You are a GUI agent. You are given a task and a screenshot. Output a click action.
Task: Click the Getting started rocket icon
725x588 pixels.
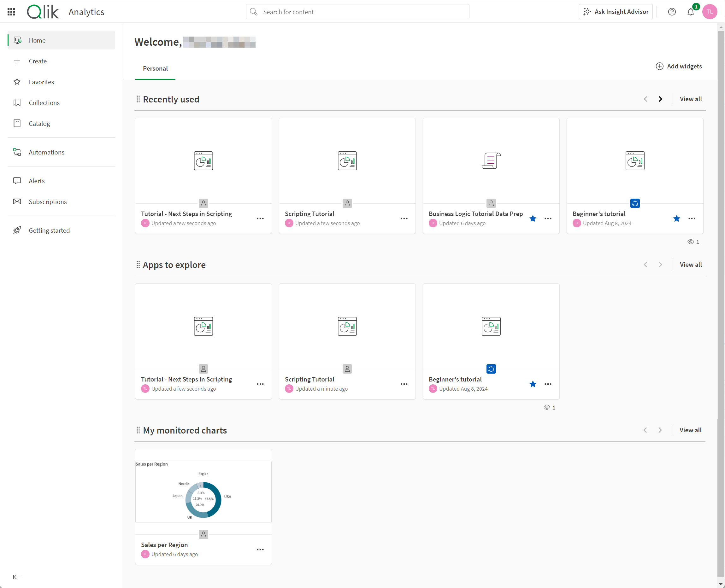[x=17, y=230]
